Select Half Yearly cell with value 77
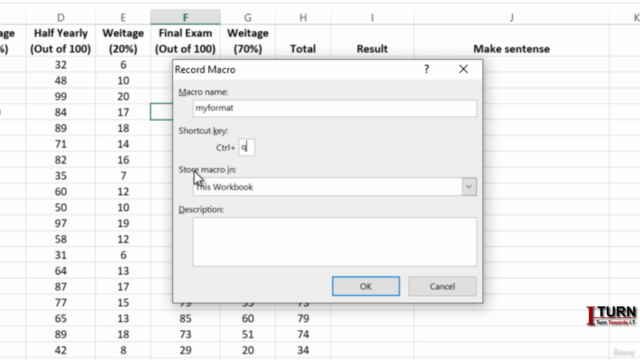 [60, 302]
